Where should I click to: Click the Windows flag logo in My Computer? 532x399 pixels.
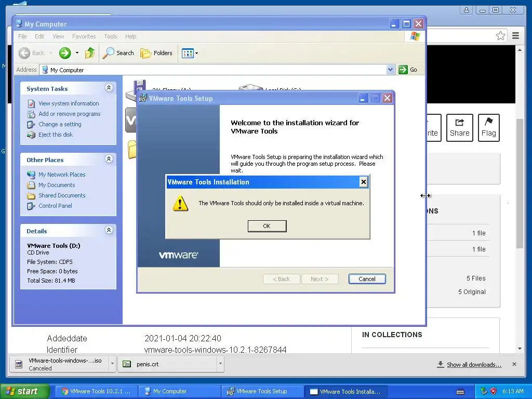click(x=415, y=36)
